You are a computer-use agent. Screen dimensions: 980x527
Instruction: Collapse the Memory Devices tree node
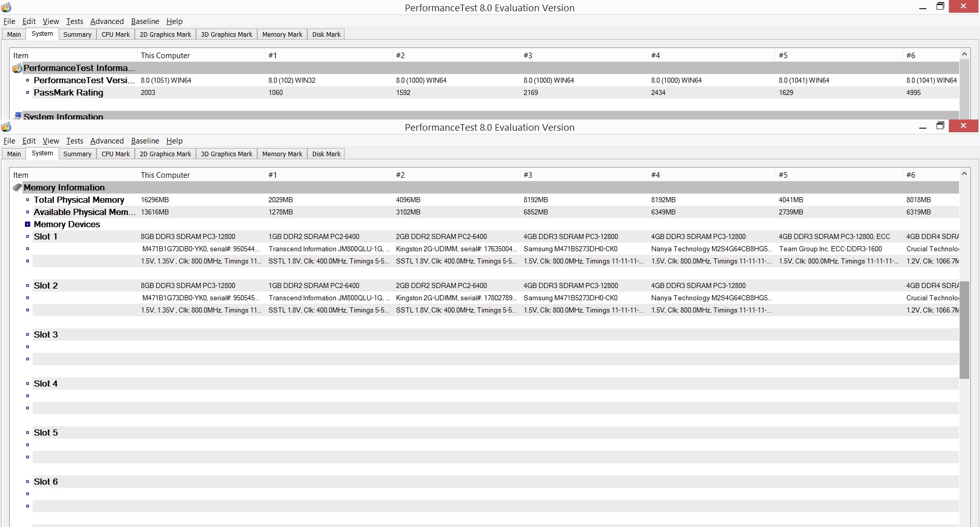click(x=28, y=224)
